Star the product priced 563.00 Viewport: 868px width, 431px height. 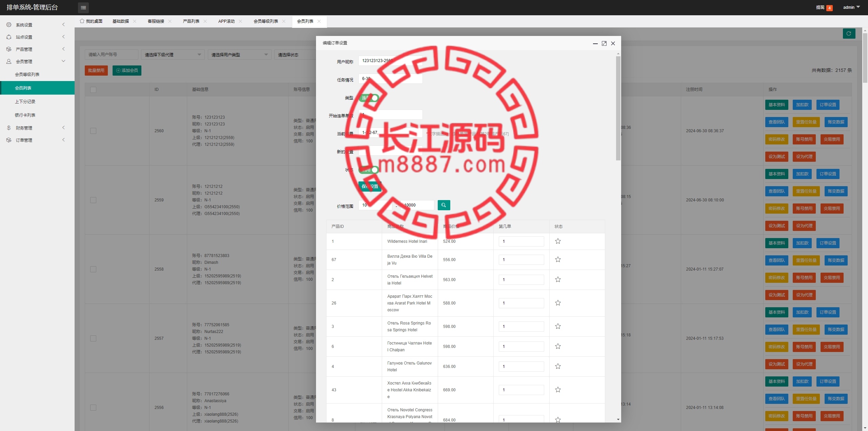tap(558, 280)
